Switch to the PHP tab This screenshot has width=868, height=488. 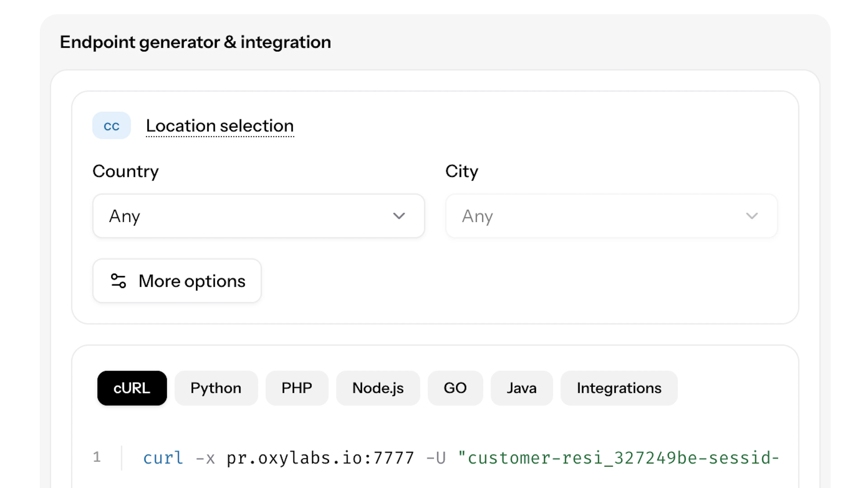(297, 388)
